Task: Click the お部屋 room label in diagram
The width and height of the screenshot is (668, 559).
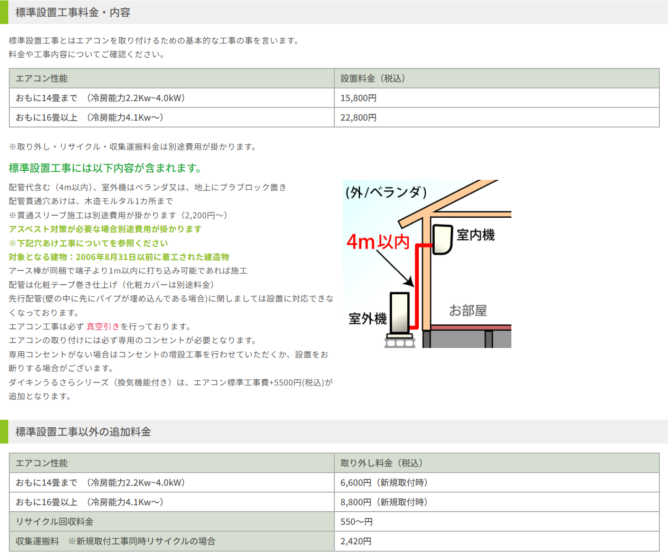Action: click(x=468, y=310)
